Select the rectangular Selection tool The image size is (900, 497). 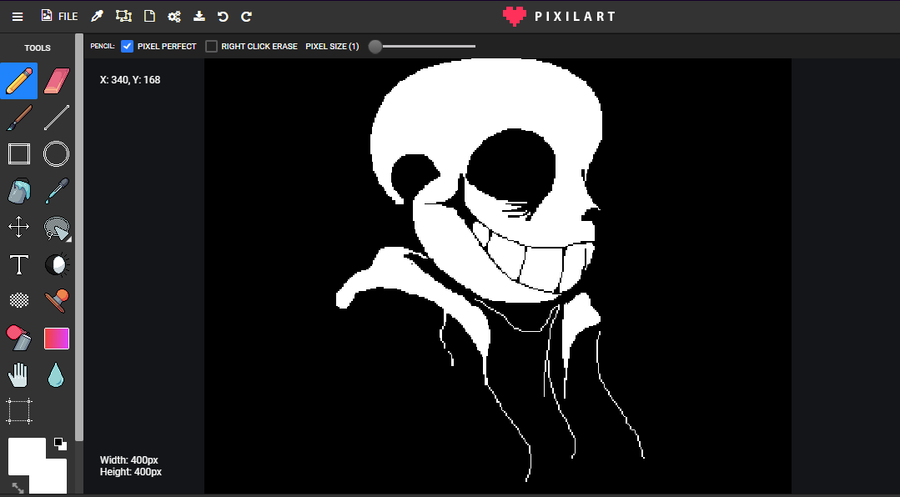tap(19, 411)
